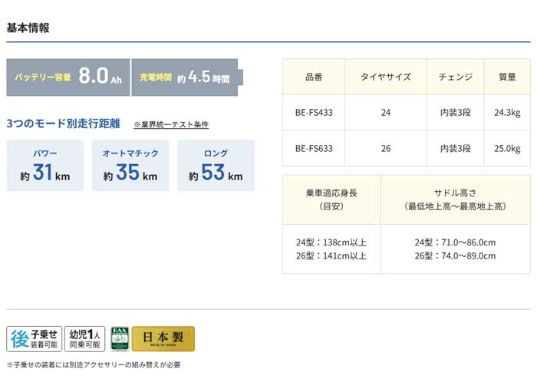The image size is (537, 392).
Task: Select the 24型:71.0〜86.0cm text
Action: pos(455,242)
